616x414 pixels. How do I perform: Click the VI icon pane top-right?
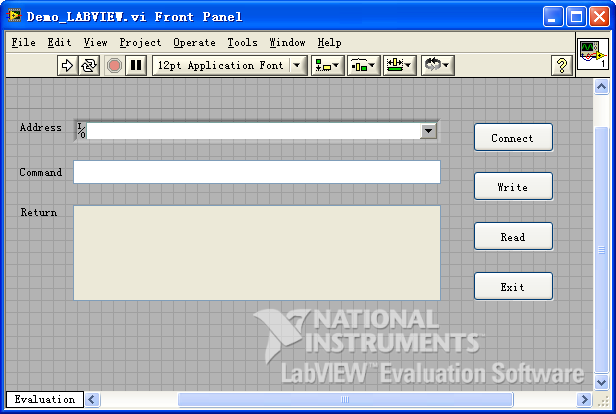point(592,54)
